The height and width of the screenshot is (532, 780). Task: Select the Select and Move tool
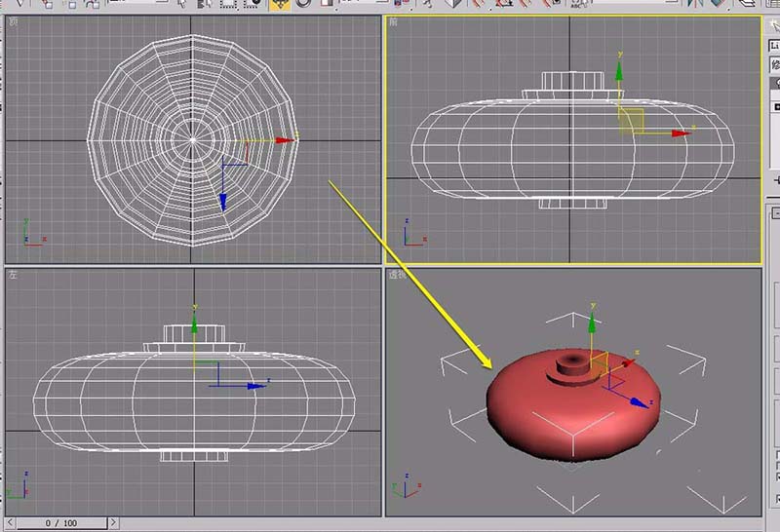[280, 4]
